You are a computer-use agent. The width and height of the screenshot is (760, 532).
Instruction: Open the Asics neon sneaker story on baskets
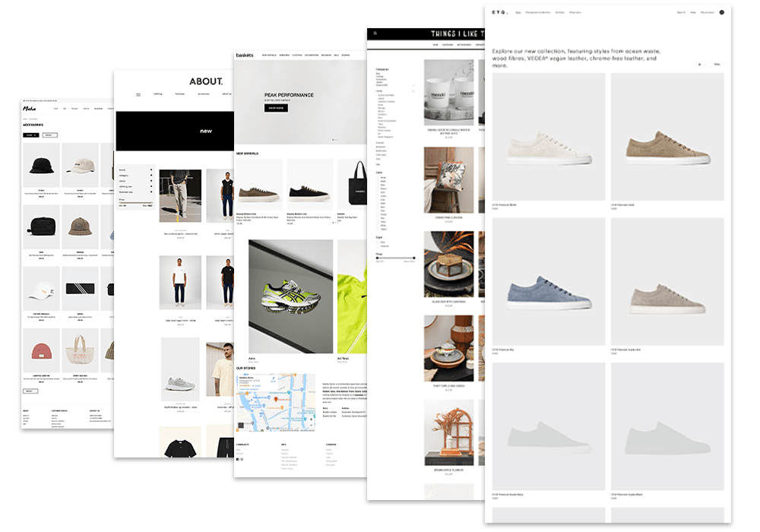[x=291, y=296]
